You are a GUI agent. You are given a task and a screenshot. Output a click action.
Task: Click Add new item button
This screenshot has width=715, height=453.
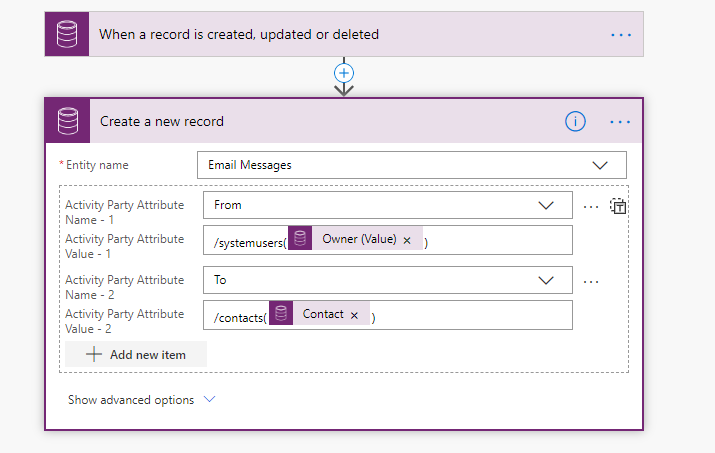(137, 354)
